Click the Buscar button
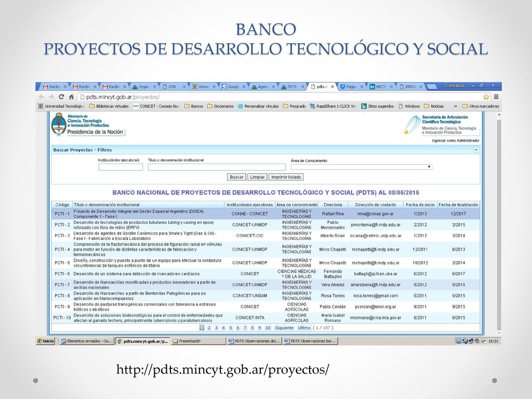532x399 pixels. tap(236, 177)
